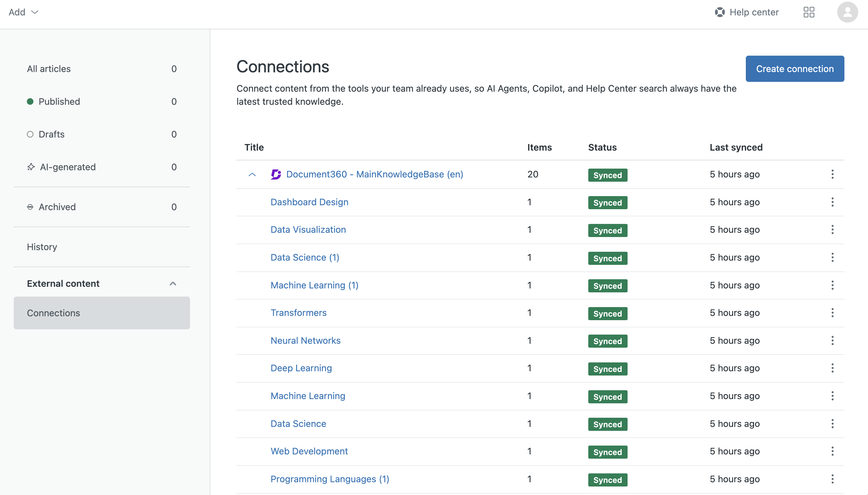This screenshot has height=495, width=868.
Task: Collapse the External content section
Action: [173, 284]
